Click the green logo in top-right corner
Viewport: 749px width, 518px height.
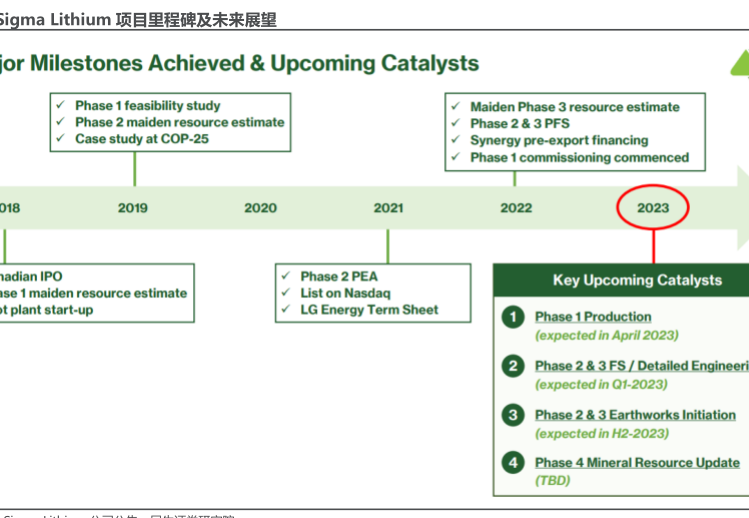[739, 64]
